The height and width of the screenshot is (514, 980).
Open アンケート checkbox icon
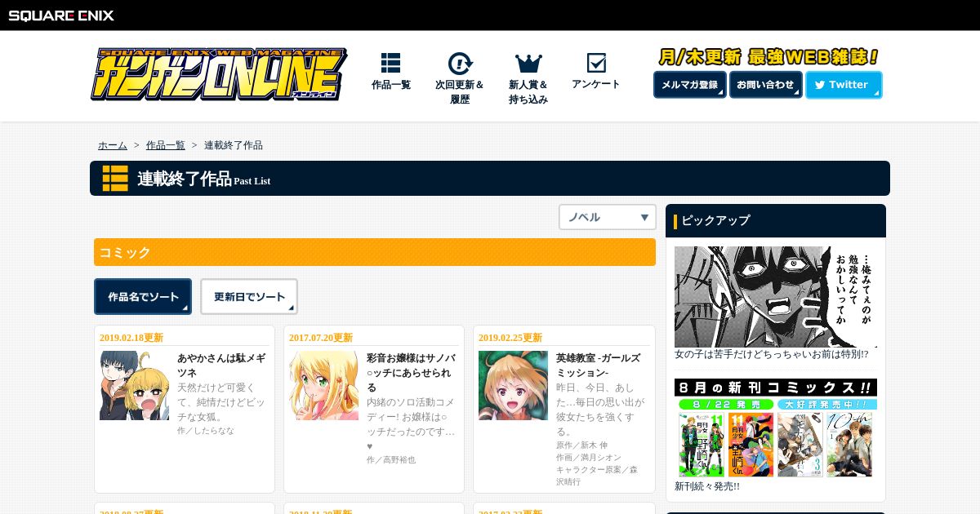[596, 63]
